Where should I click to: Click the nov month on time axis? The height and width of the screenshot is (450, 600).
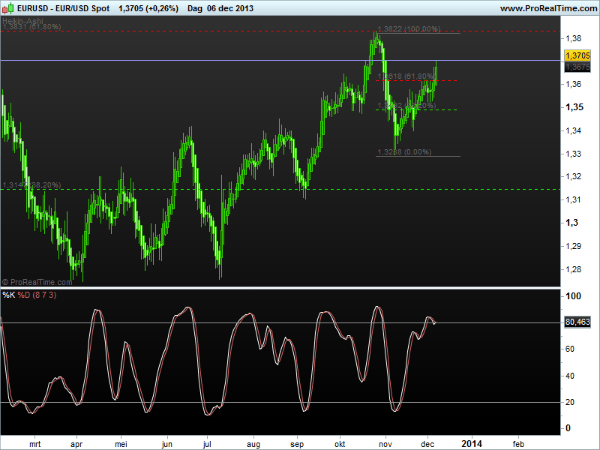click(x=385, y=444)
